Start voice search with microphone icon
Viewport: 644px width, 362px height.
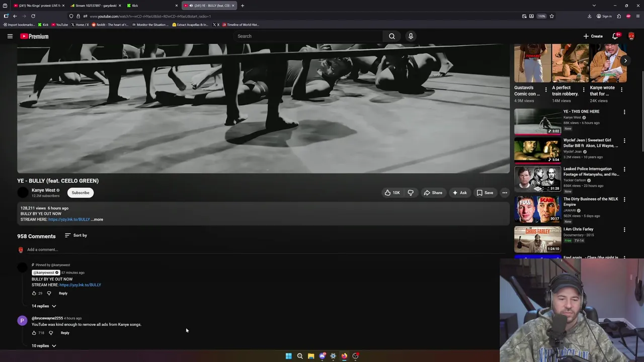tap(411, 36)
